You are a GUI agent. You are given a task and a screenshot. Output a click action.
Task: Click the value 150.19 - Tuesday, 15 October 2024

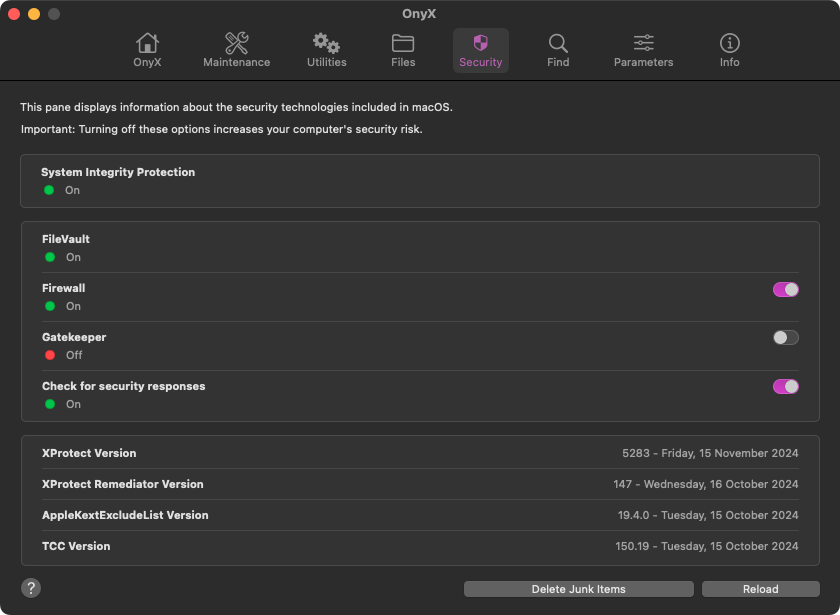707,546
